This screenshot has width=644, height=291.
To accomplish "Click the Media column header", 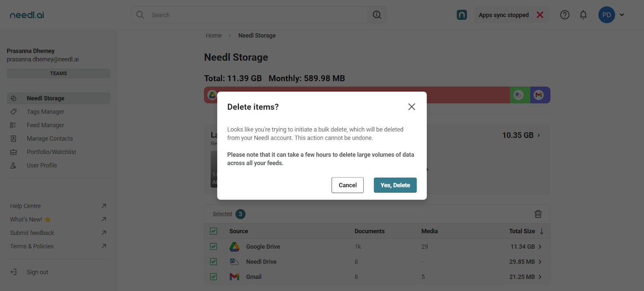I will pyautogui.click(x=429, y=231).
